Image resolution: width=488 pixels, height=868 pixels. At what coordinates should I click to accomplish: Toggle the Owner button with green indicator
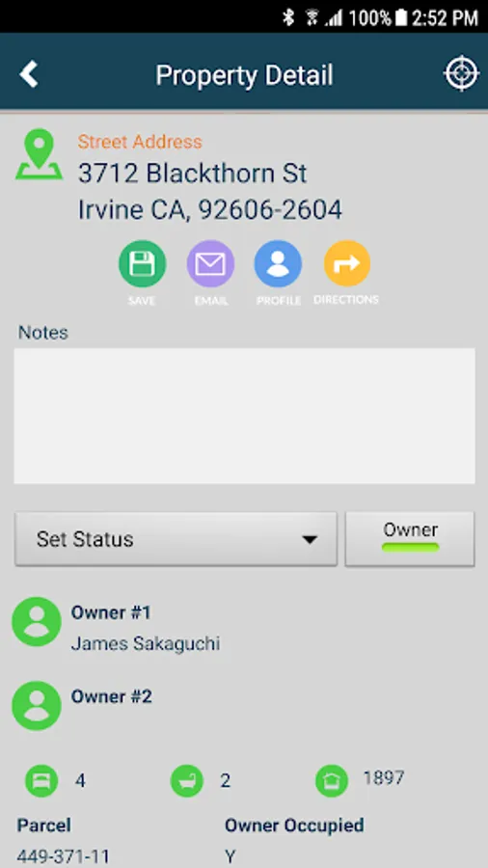click(410, 538)
